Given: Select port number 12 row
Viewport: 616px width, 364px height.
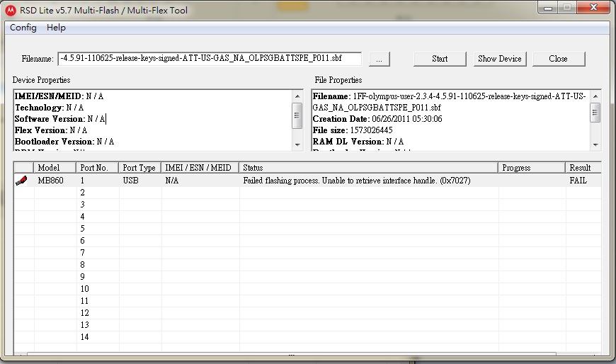Looking at the screenshot, I should [307, 313].
